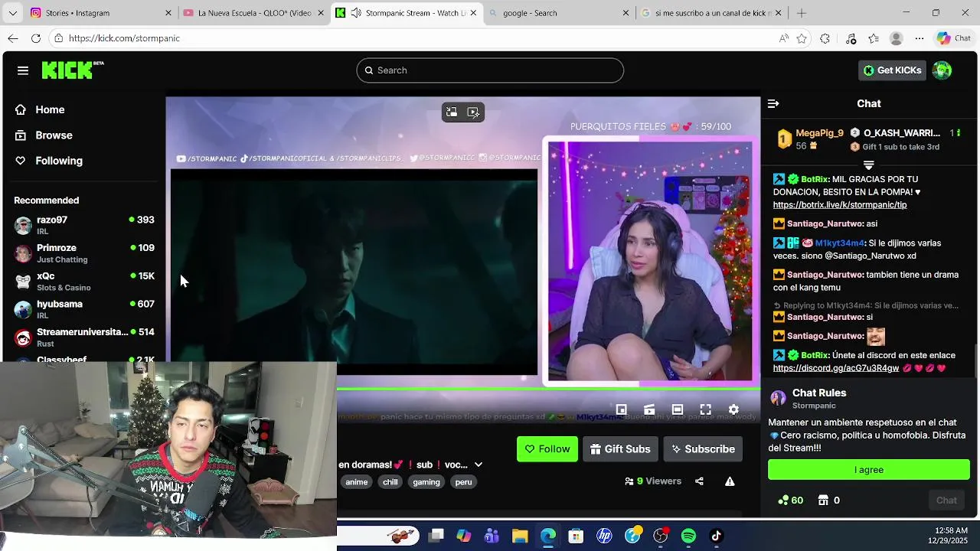980x551 pixels.
Task: Switch to the google - Search tab
Action: tap(559, 13)
